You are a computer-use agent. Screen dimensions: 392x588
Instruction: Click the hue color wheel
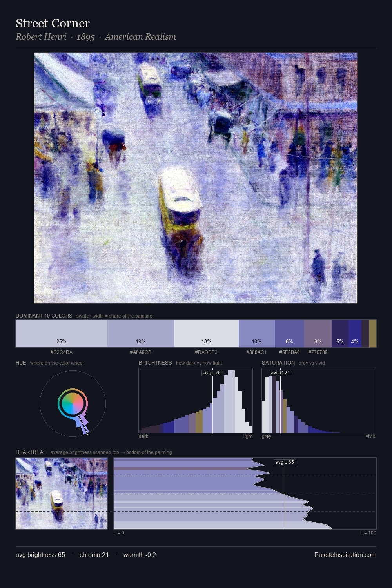(73, 403)
